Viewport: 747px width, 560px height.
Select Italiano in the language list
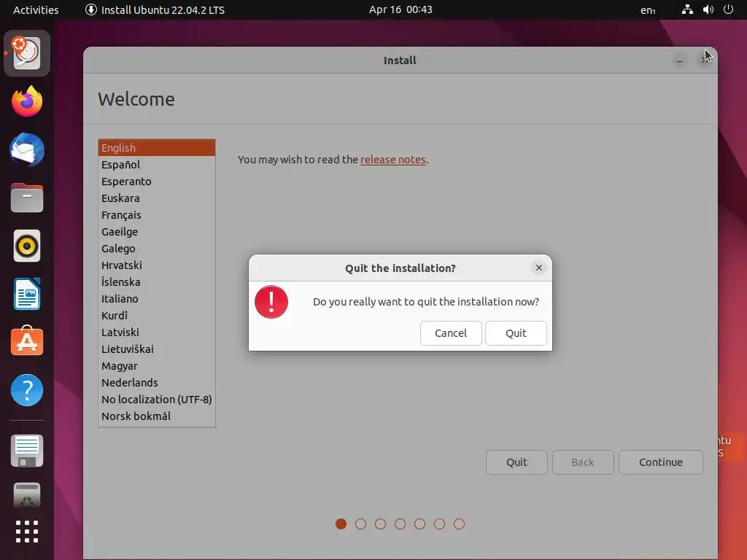157,298
